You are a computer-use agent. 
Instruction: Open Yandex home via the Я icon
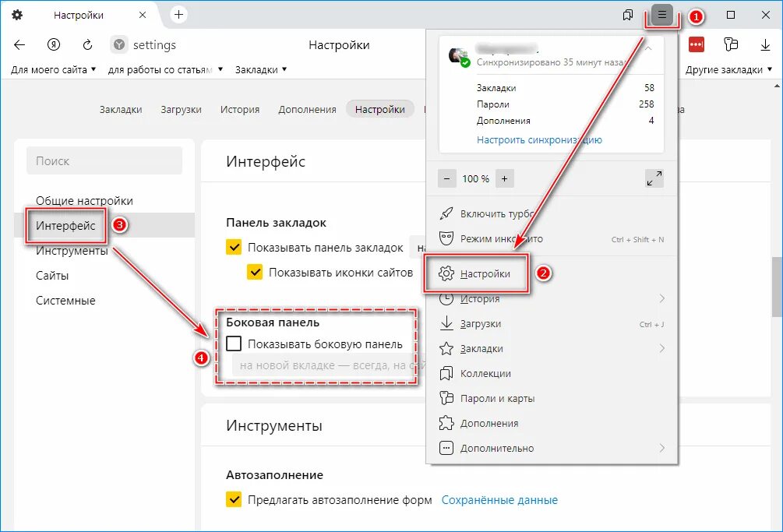tap(54, 45)
